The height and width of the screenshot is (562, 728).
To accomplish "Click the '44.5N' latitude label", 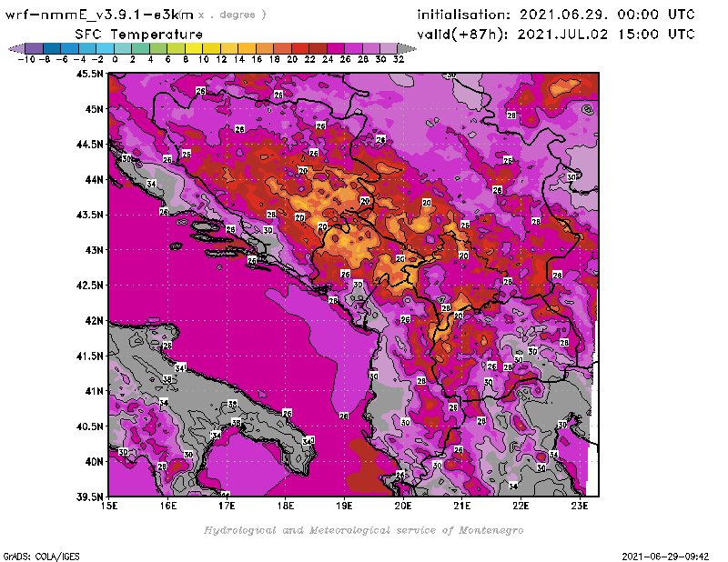I will pos(89,145).
